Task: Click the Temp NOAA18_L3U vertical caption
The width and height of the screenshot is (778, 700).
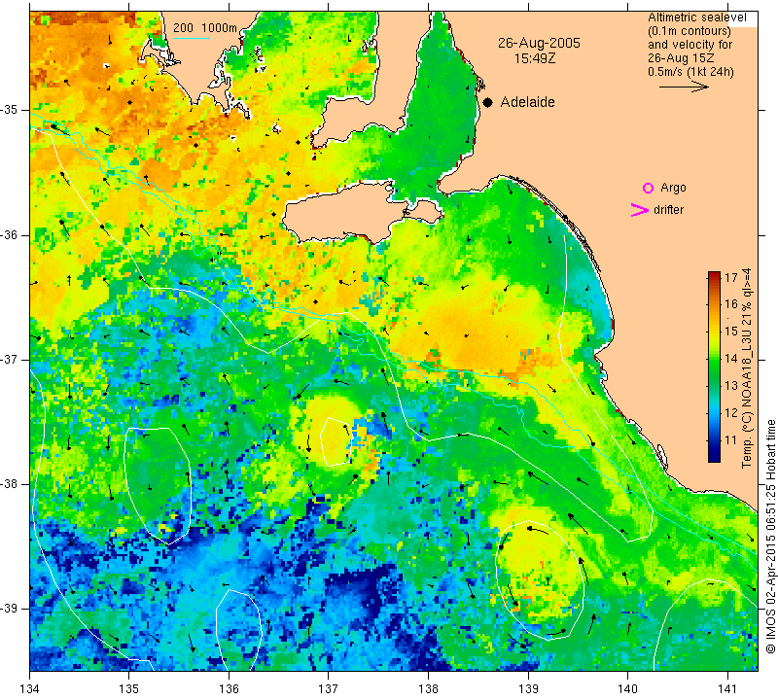Action: pos(746,367)
